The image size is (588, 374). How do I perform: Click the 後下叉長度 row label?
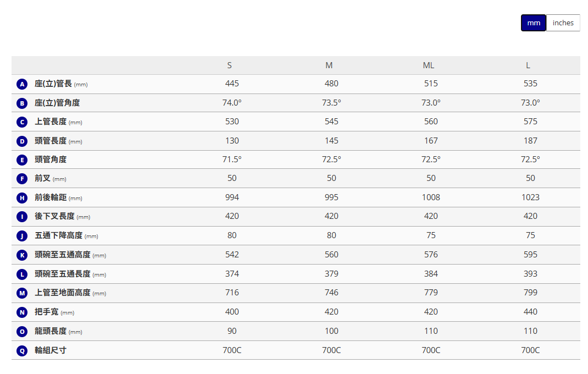click(54, 217)
